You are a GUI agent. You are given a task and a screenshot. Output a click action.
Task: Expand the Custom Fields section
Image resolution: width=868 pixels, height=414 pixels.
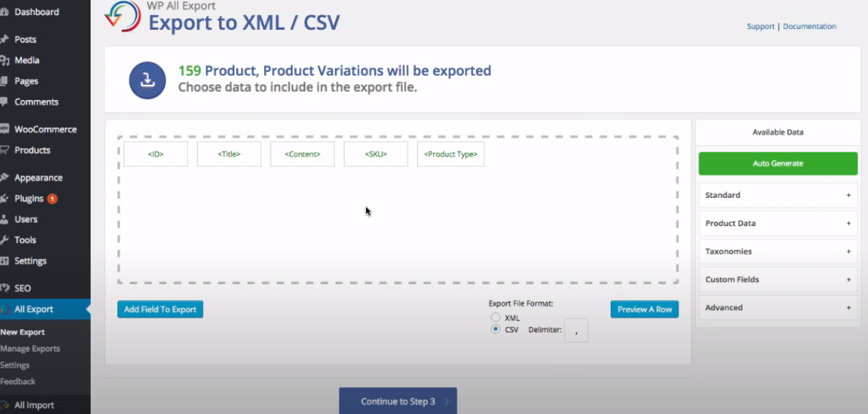(x=778, y=279)
